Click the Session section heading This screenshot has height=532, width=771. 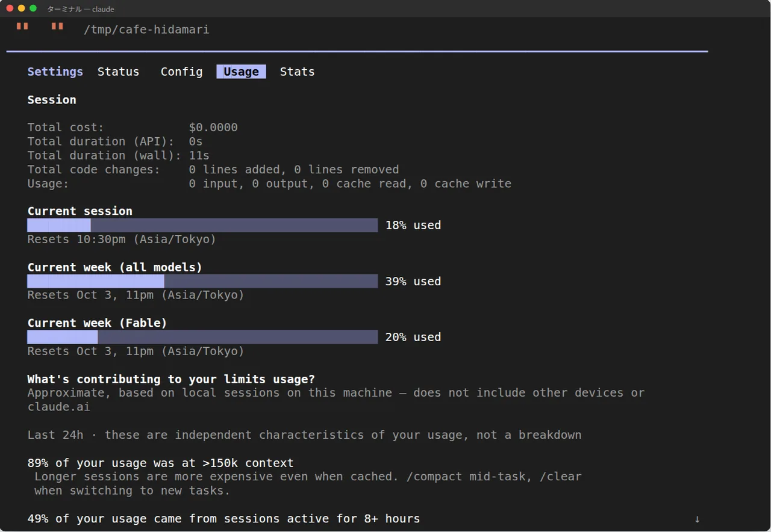click(52, 100)
